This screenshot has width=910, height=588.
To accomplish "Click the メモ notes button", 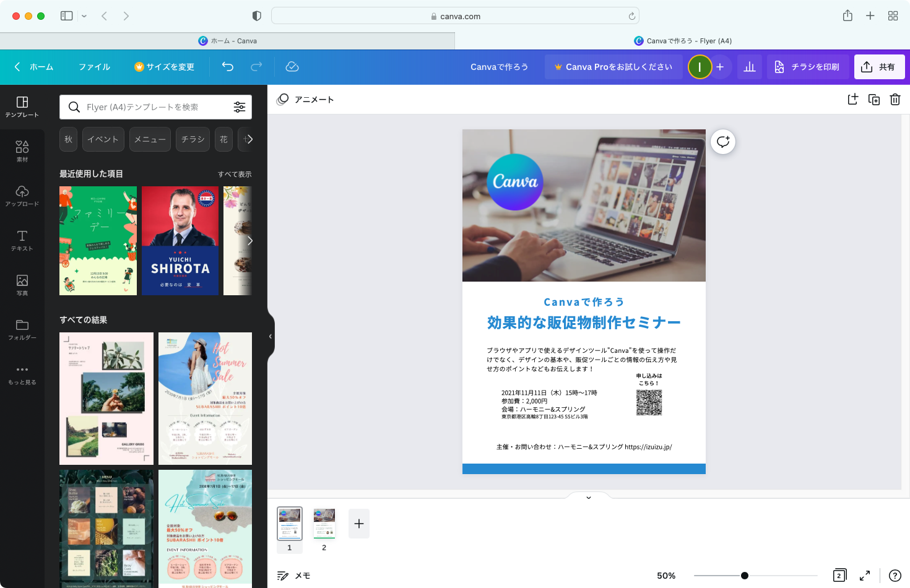I will 293,576.
